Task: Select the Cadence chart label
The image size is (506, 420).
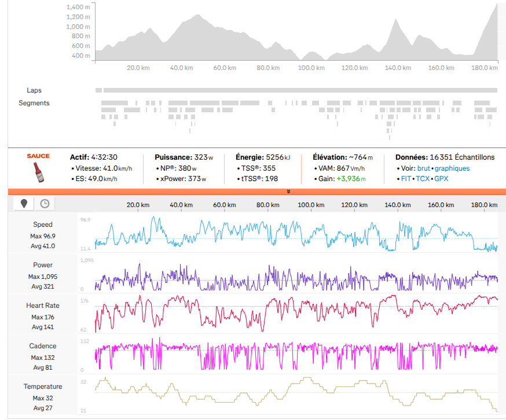Action: click(43, 346)
